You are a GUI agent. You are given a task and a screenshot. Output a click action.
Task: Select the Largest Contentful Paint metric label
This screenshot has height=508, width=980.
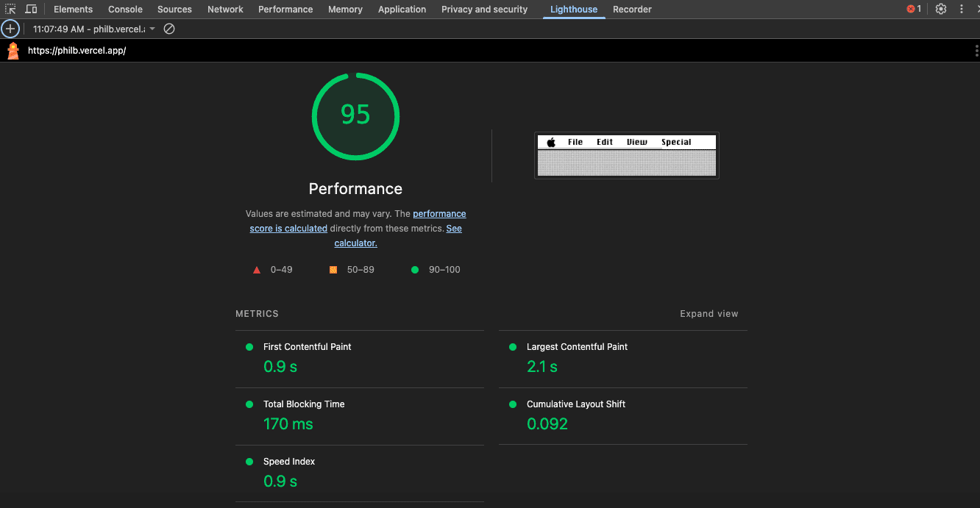(x=577, y=347)
